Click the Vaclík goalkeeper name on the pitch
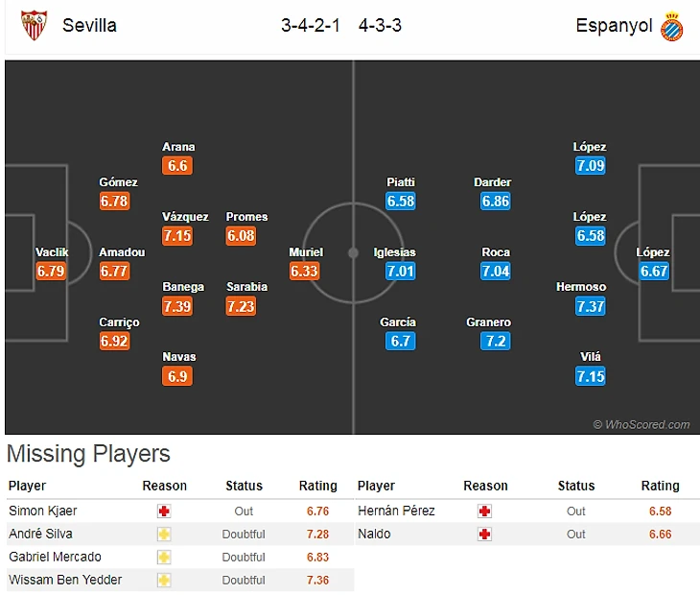The height and width of the screenshot is (595, 700). (52, 252)
